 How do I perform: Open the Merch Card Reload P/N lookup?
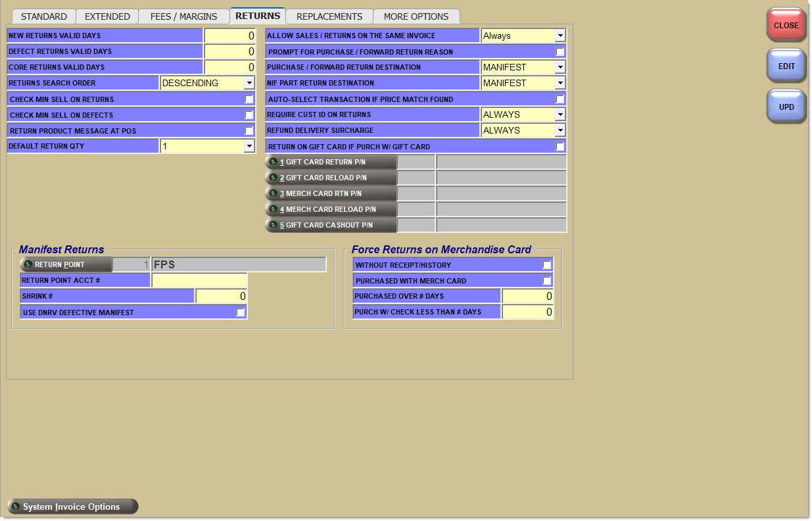point(331,210)
